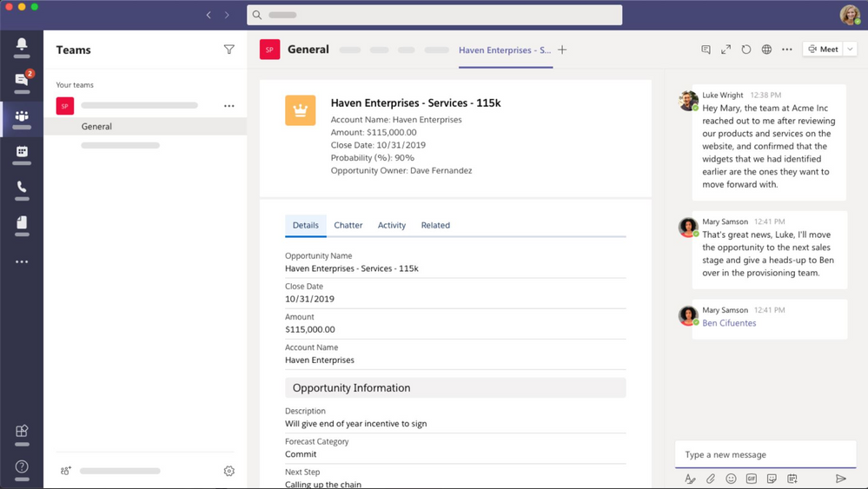This screenshot has width=868, height=489.
Task: Open the Activity bell icon in sidebar
Action: pyautogui.click(x=22, y=44)
